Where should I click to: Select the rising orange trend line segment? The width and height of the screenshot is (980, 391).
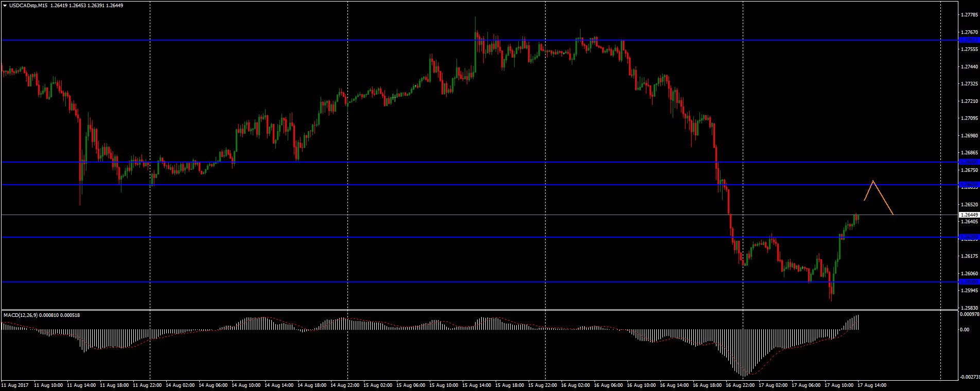pyautogui.click(x=868, y=190)
